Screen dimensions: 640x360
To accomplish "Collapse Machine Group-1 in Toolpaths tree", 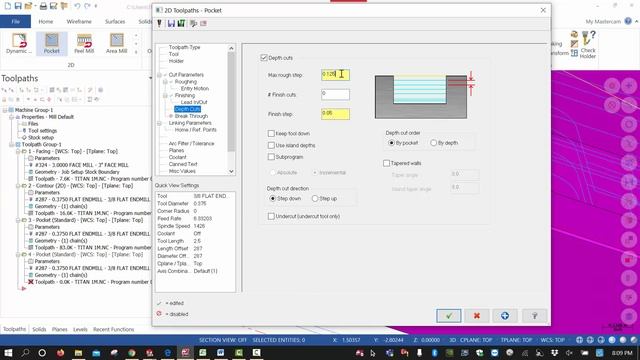I will click(5, 110).
